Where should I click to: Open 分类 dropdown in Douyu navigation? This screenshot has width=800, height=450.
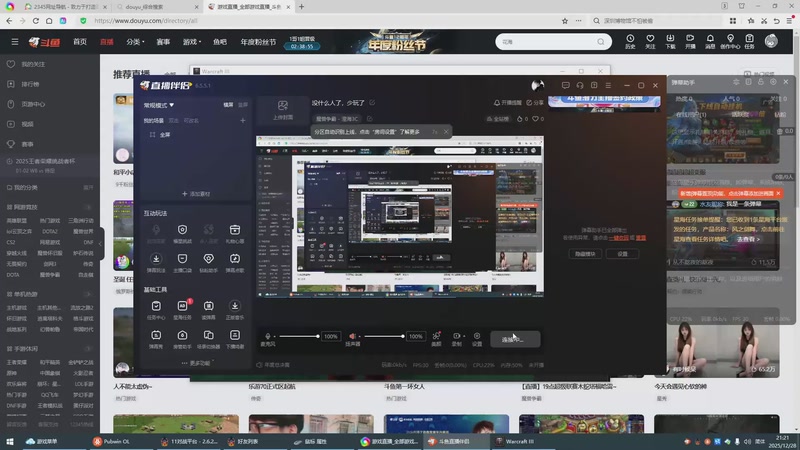[135, 42]
